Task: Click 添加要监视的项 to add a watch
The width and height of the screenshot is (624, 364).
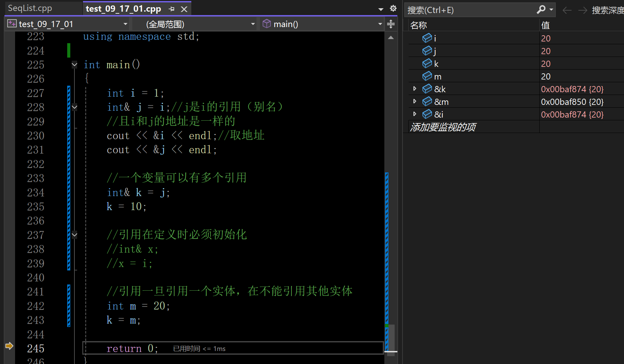Action: coord(443,127)
